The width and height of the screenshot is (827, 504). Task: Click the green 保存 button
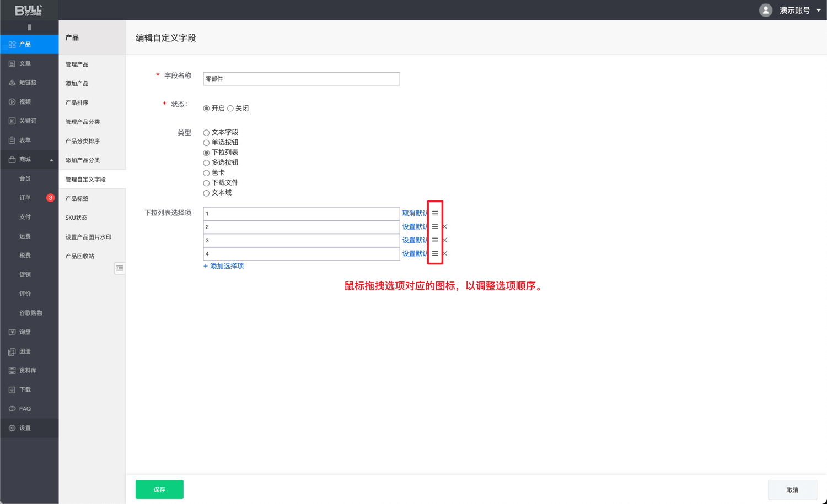(159, 489)
